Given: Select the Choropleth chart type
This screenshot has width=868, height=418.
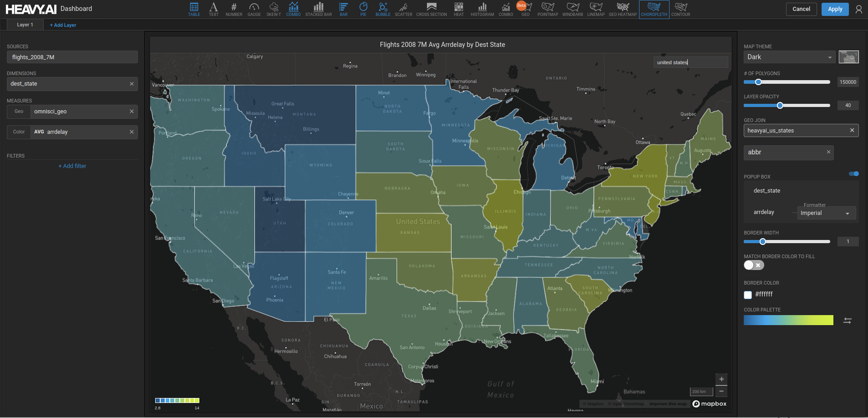Looking at the screenshot, I should pos(654,9).
